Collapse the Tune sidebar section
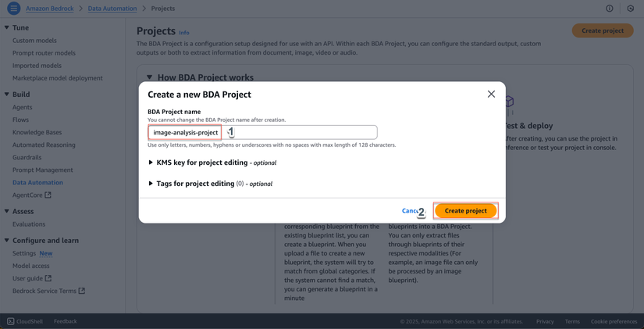 pos(7,27)
